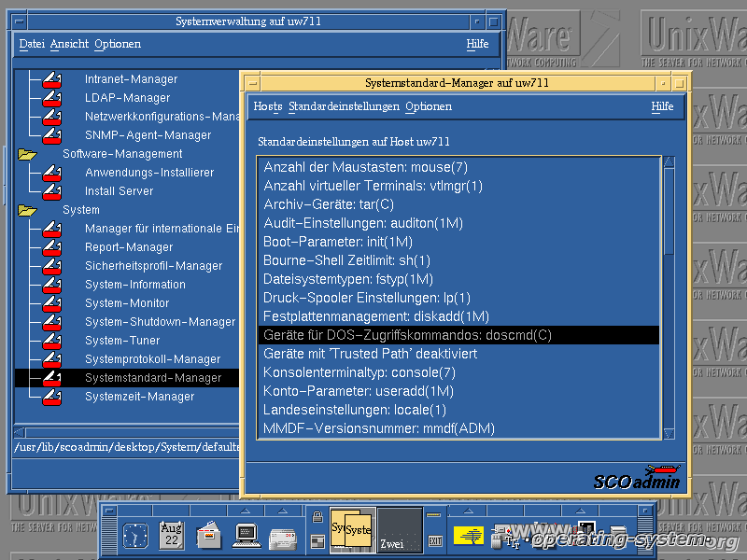This screenshot has width=747, height=560.
Task: Click the Report-Manager tool icon
Action: (51, 247)
